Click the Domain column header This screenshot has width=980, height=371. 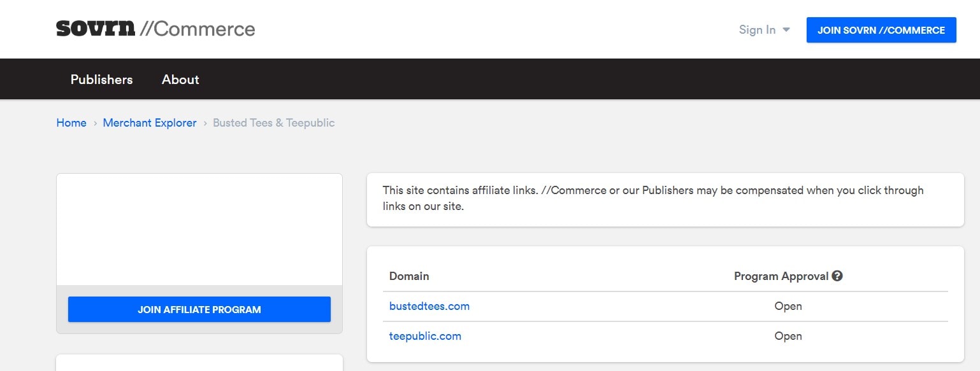(x=409, y=276)
